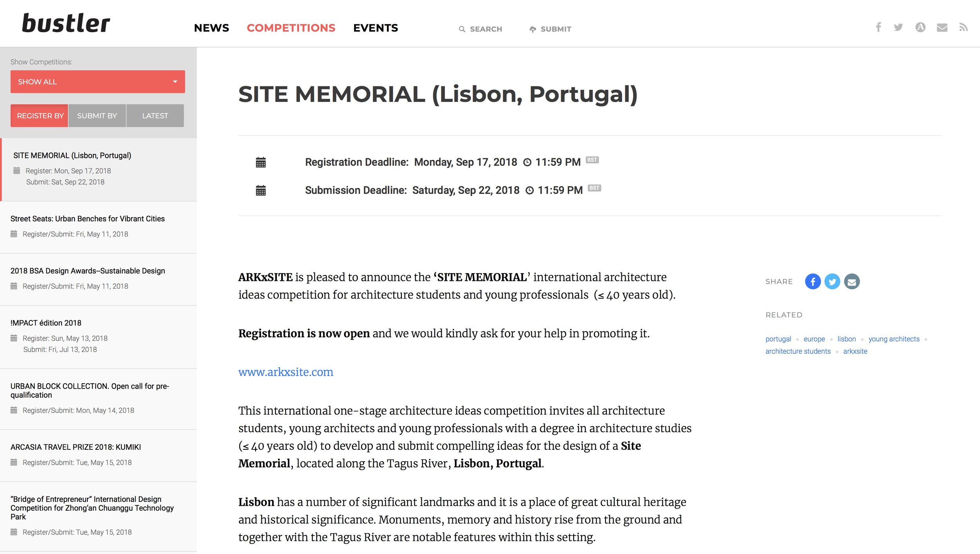Visit the www.arkxsite.com link
Viewport: 980px width, 554px height.
click(286, 372)
